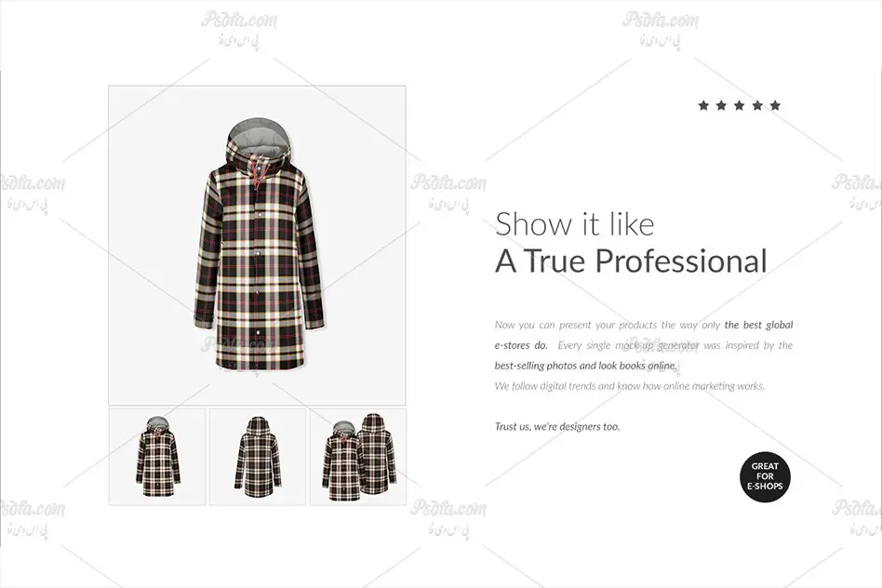Click 'best-selling photos and look books online' text
Screen dimensions: 882x588
[586, 366]
